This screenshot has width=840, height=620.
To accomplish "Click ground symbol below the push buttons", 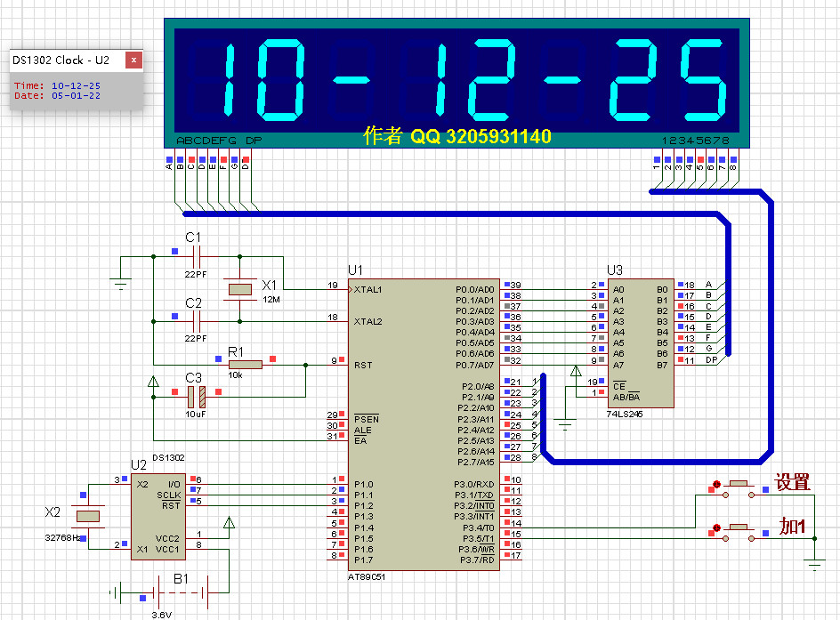I will click(x=814, y=566).
